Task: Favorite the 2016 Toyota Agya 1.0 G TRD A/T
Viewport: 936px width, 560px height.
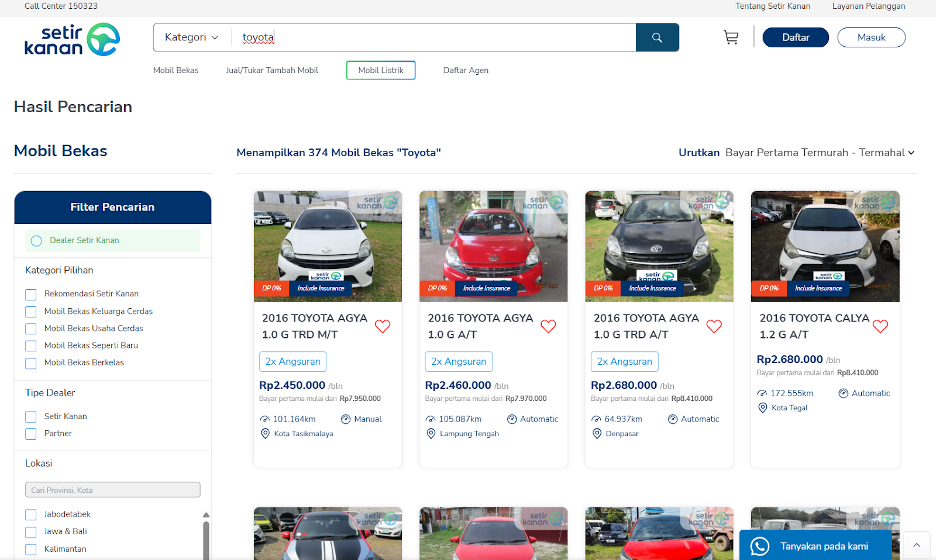Action: pos(714,326)
